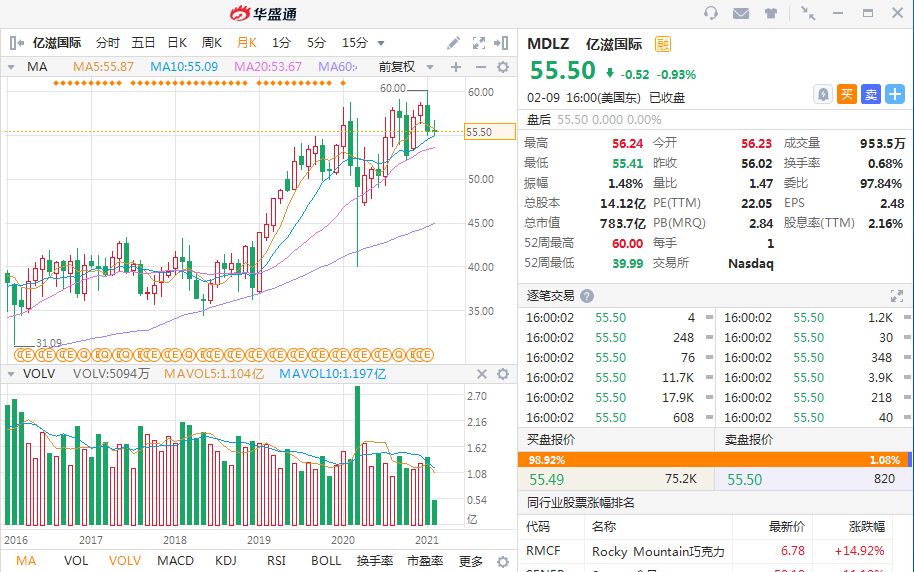Viewport: 914px width, 572px height.
Task: Close the VOLV indicator panel
Action: [x=481, y=374]
